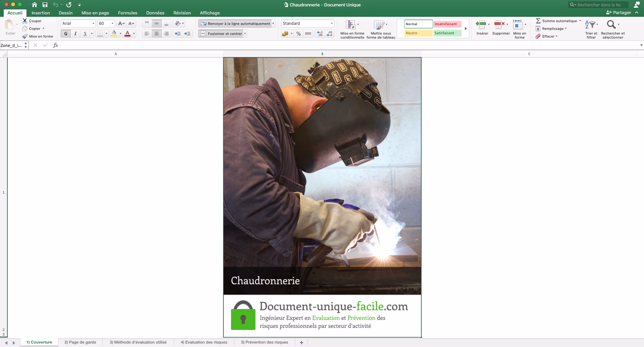Screen dimensions: 644x347
Task: Open the font size 60 dropdown
Action: (x=112, y=23)
